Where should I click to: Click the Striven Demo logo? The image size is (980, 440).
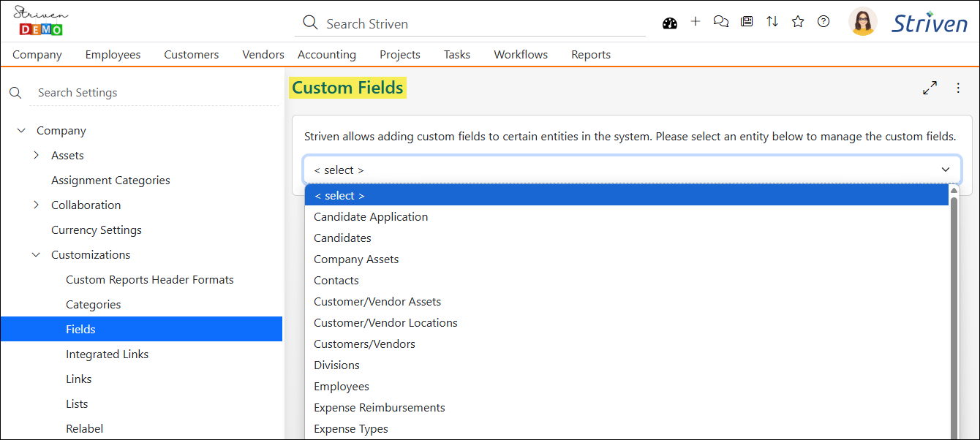point(40,20)
